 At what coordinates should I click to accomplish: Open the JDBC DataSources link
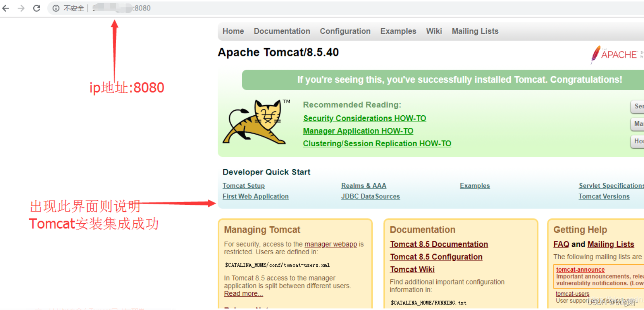370,196
